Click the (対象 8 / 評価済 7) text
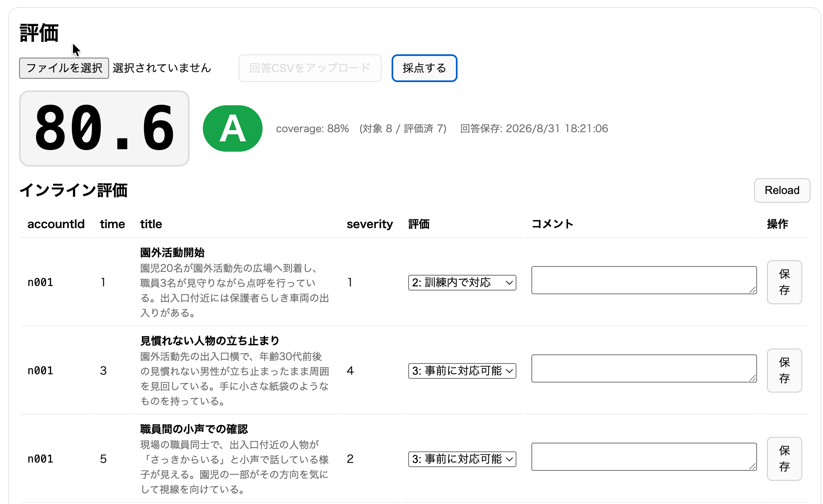 click(403, 128)
